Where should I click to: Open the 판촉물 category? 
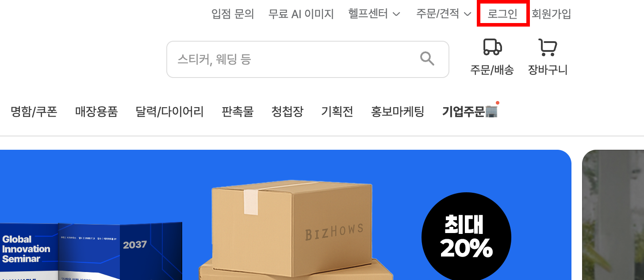[x=238, y=112]
